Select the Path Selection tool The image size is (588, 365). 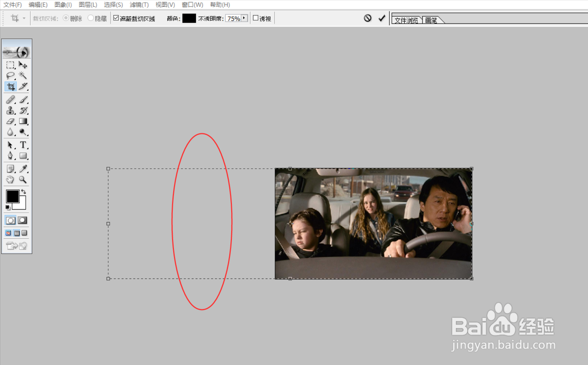[11, 145]
